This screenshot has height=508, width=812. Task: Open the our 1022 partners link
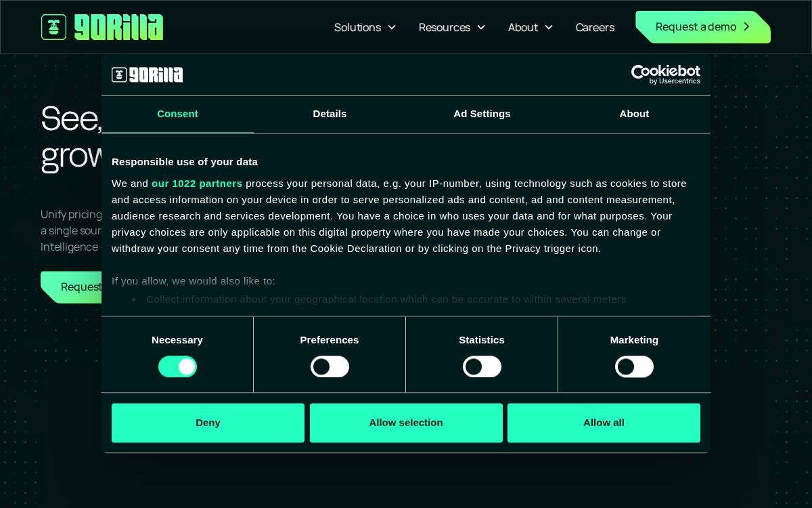(x=197, y=184)
